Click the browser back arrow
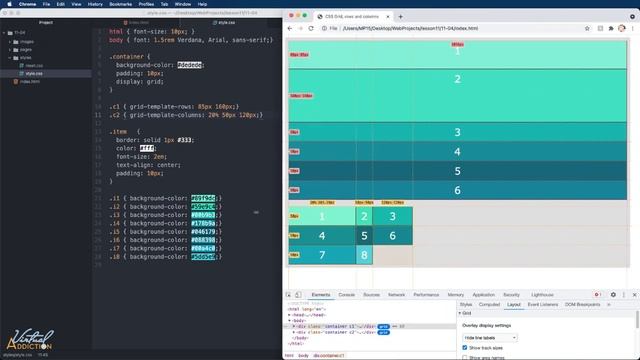This screenshot has width=640, height=360. [290, 29]
